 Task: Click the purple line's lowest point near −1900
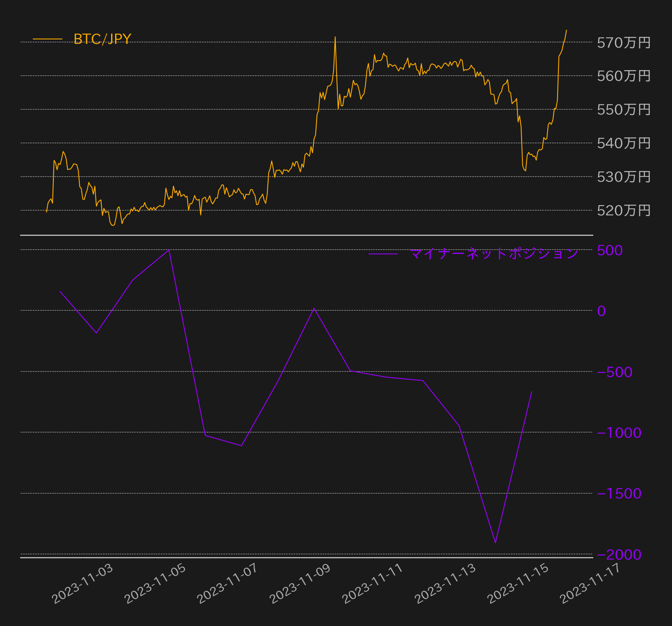click(x=495, y=542)
